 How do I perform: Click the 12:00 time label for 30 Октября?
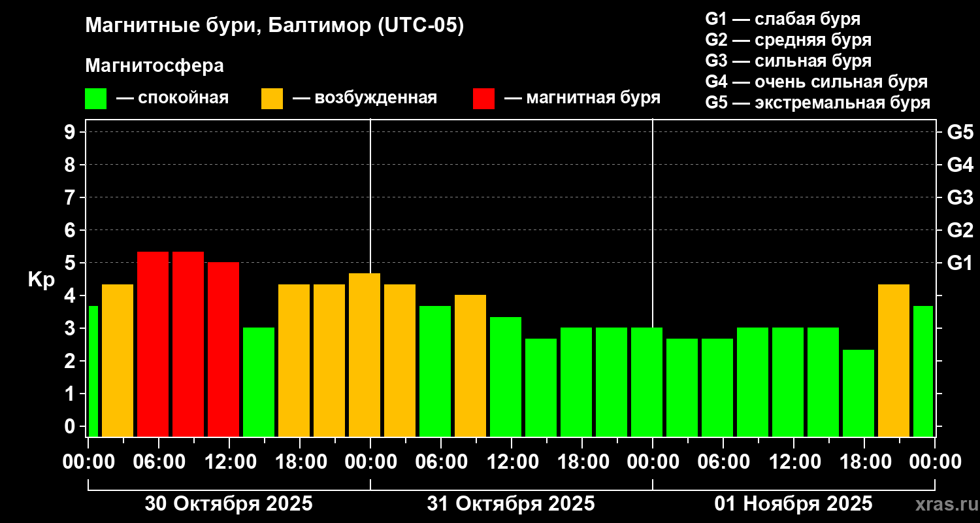[229, 462]
